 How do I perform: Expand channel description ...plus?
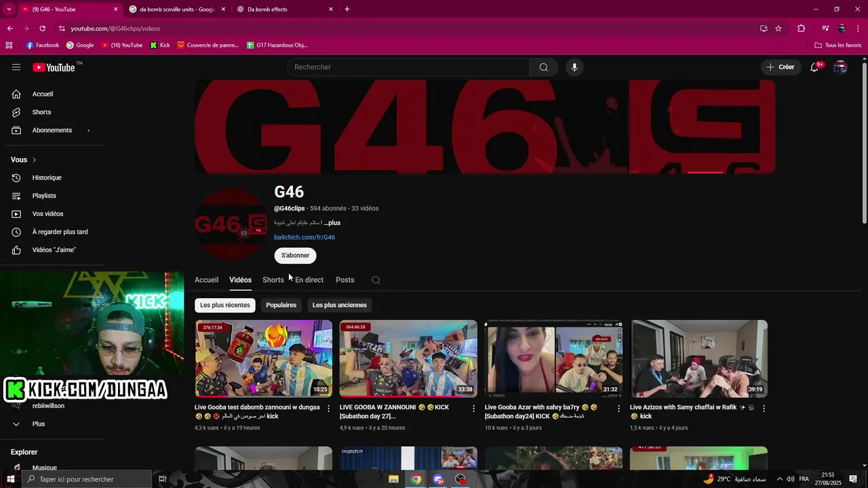tap(332, 223)
